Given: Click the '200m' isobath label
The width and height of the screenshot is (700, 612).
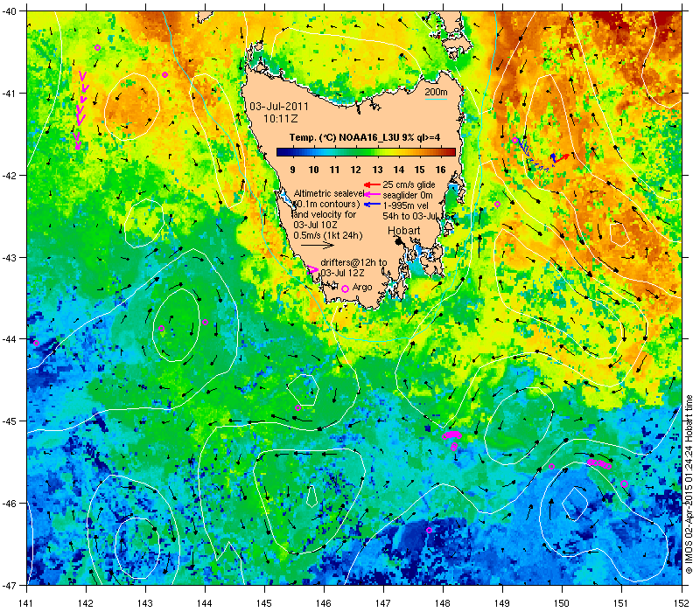Looking at the screenshot, I should pos(436,93).
